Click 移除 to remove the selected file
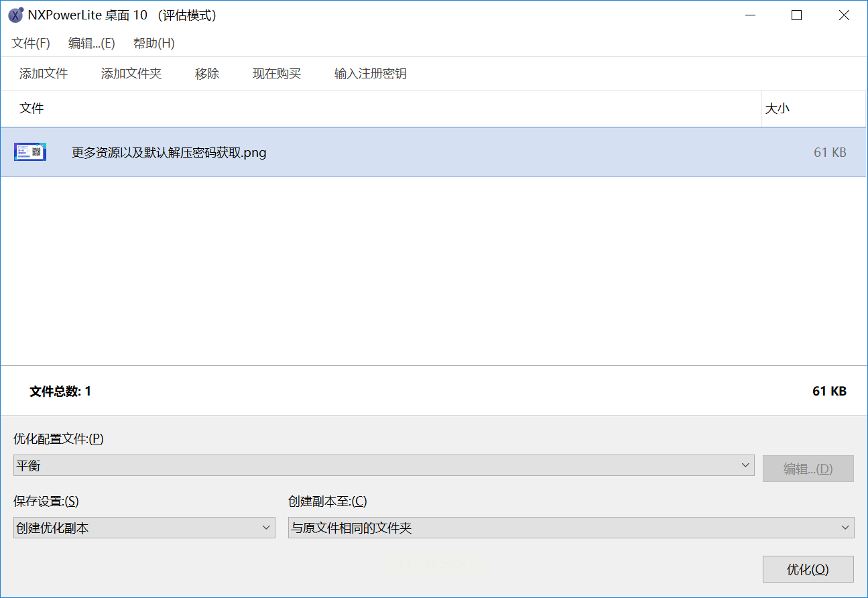Viewport: 868px width, 598px height. [207, 74]
